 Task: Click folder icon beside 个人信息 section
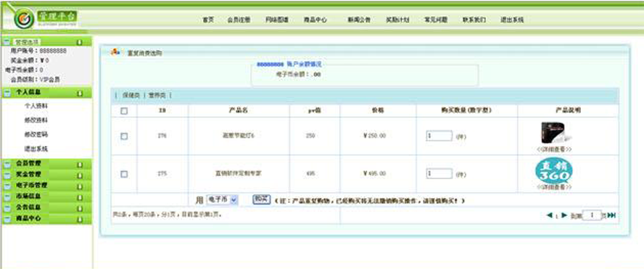(x=7, y=94)
